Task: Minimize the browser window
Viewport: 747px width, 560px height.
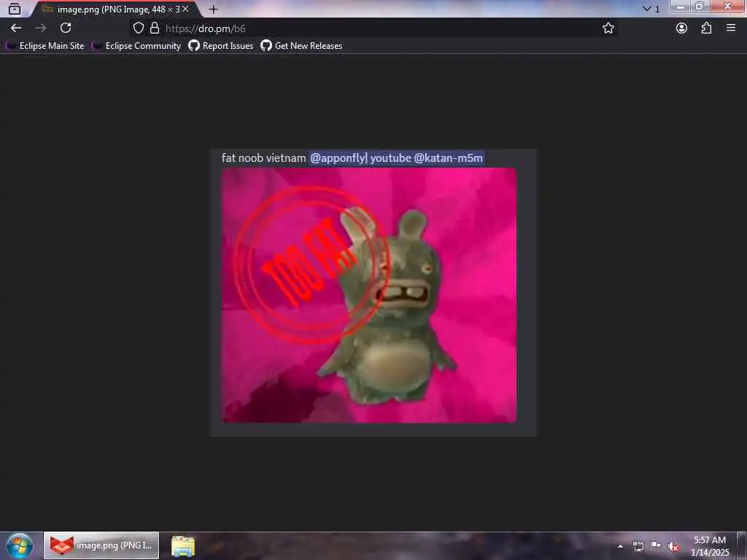Action: pos(681,6)
